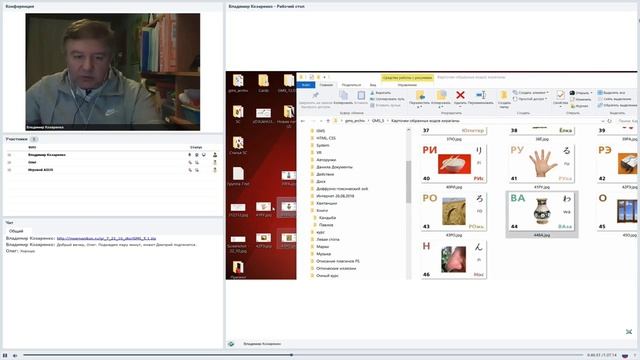
Task: Pause the webinar recording playback
Action: [5, 356]
